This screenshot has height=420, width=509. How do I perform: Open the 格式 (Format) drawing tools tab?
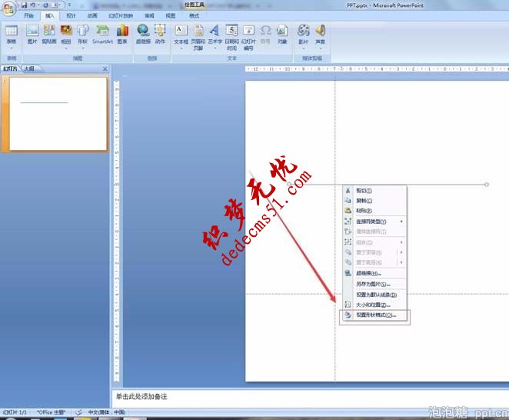point(194,15)
